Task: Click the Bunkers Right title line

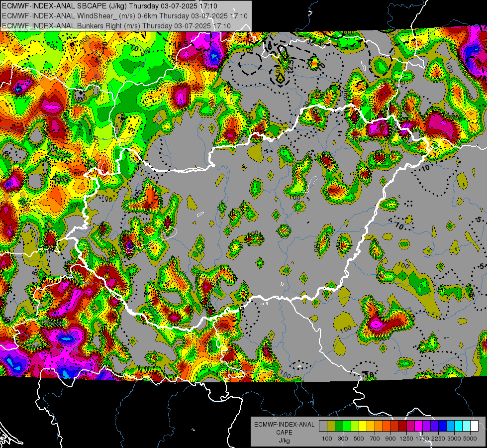Action: [x=116, y=26]
